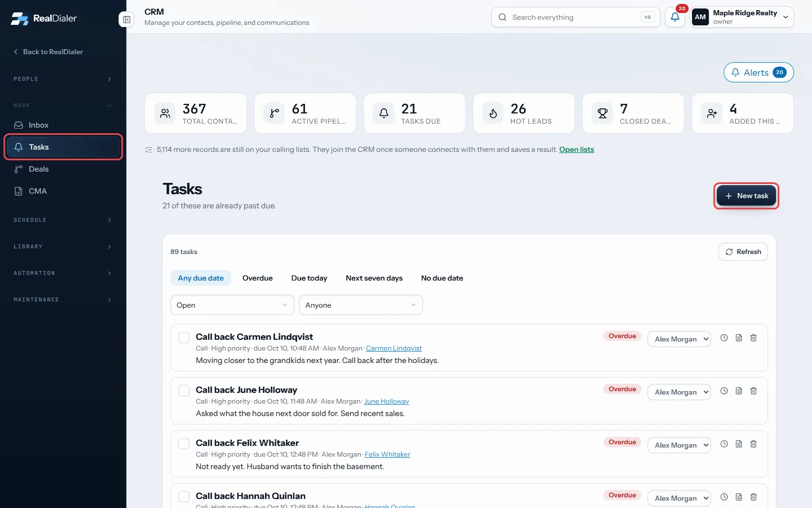
Task: Open Inbox in the sidebar
Action: pyautogui.click(x=63, y=125)
